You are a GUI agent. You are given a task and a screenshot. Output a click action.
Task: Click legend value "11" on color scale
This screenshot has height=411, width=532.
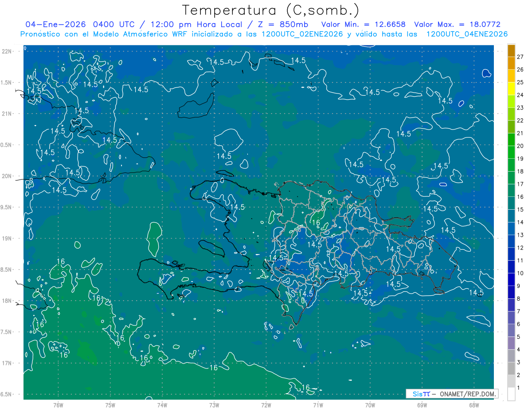coord(520,260)
